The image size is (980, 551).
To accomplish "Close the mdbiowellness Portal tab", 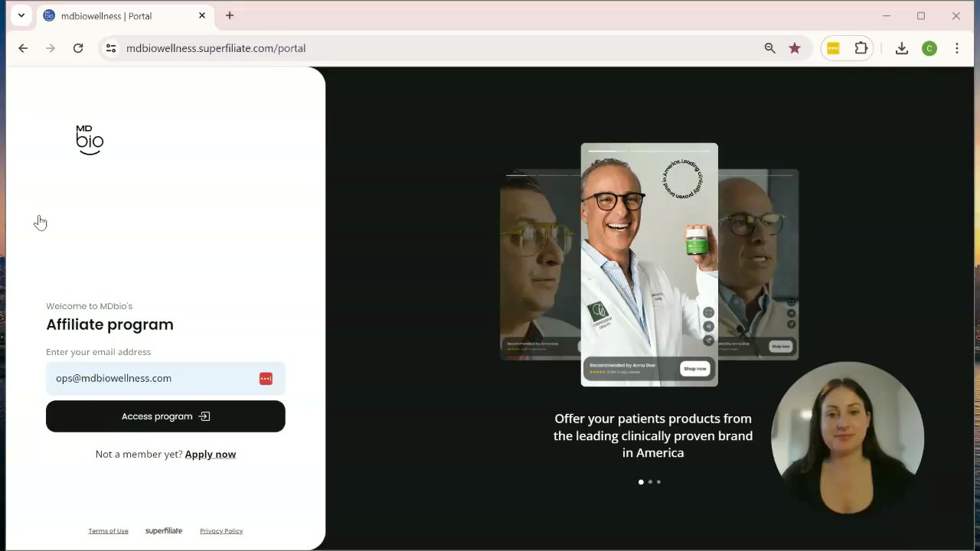I will tap(202, 15).
